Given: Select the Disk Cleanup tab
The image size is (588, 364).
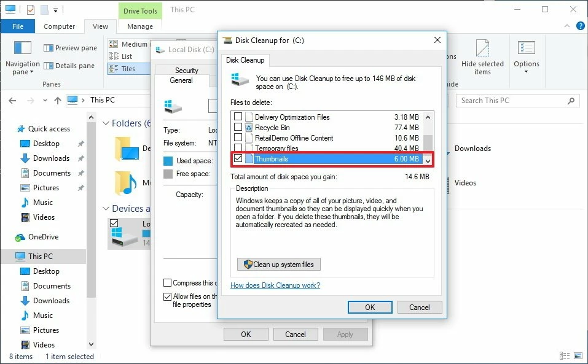Looking at the screenshot, I should [x=245, y=60].
